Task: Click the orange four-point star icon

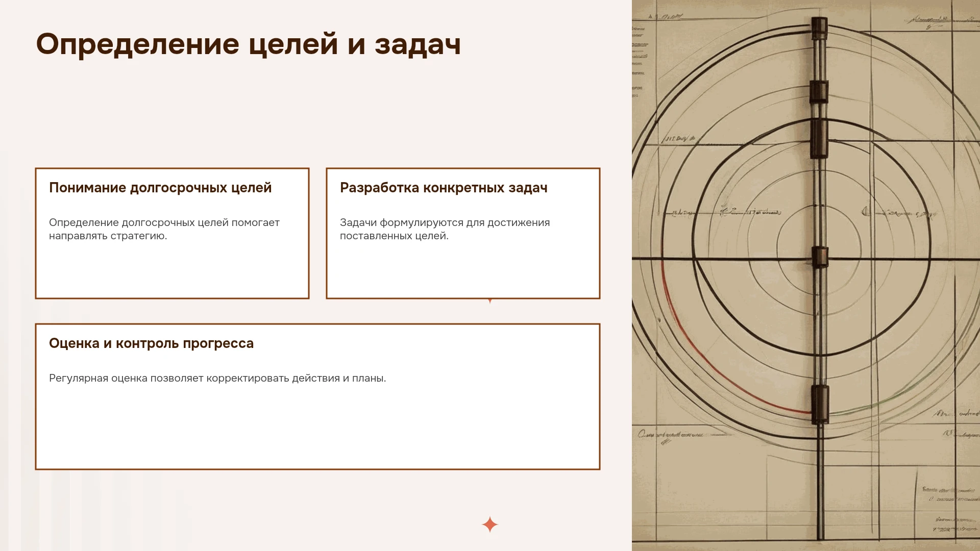Action: click(489, 524)
